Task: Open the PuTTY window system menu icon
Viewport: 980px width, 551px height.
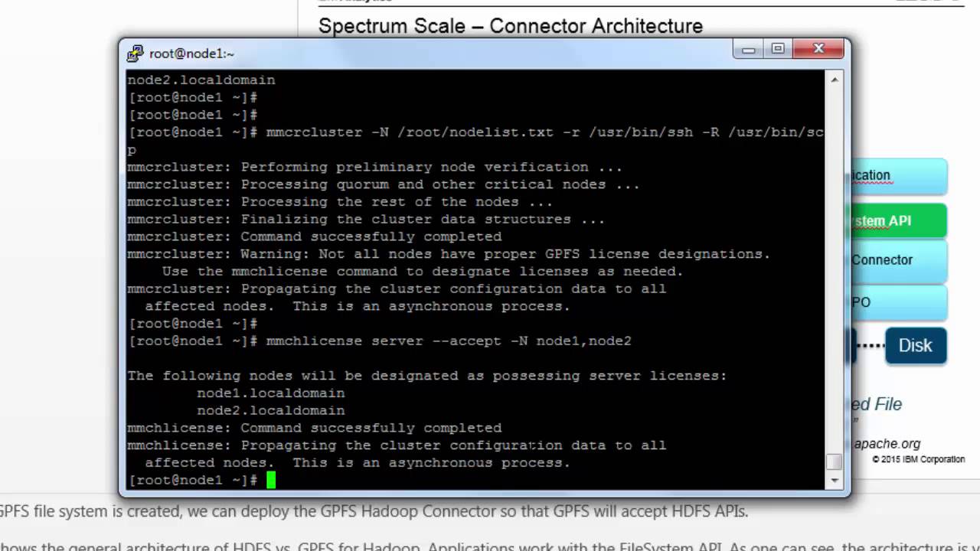Action: [136, 53]
